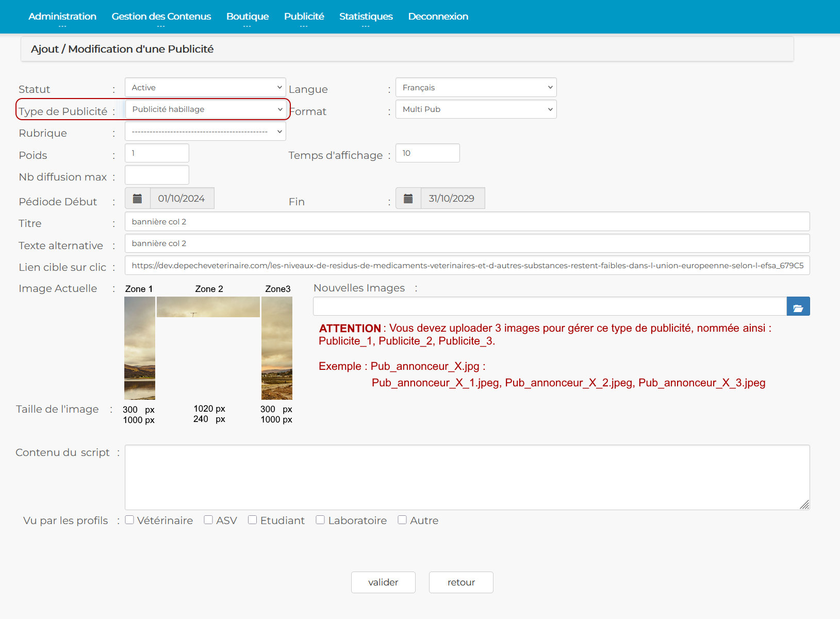Toggle the Etudiant profile checkbox
Screen dimensions: 840x619
point(253,520)
